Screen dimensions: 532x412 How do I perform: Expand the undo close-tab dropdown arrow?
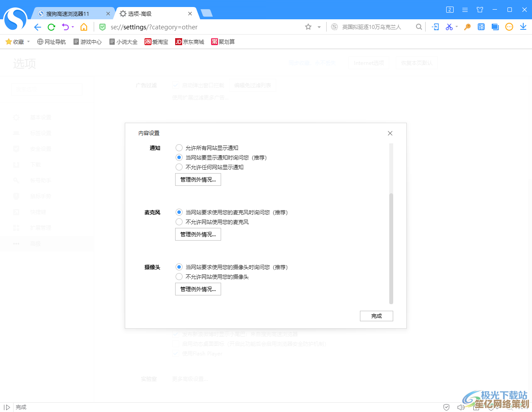73,27
